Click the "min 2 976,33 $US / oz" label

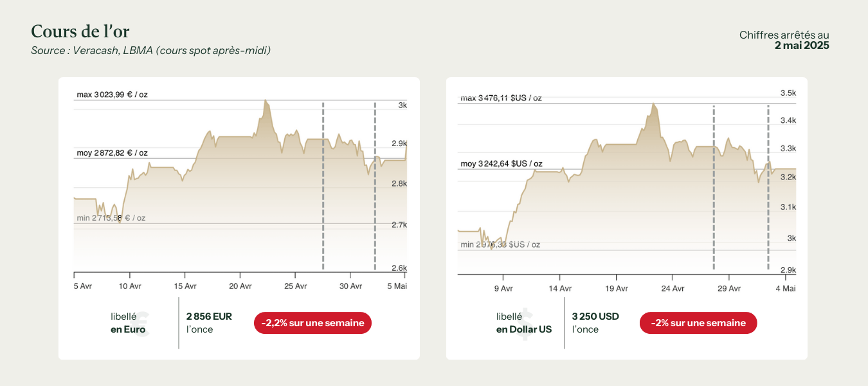(500, 244)
